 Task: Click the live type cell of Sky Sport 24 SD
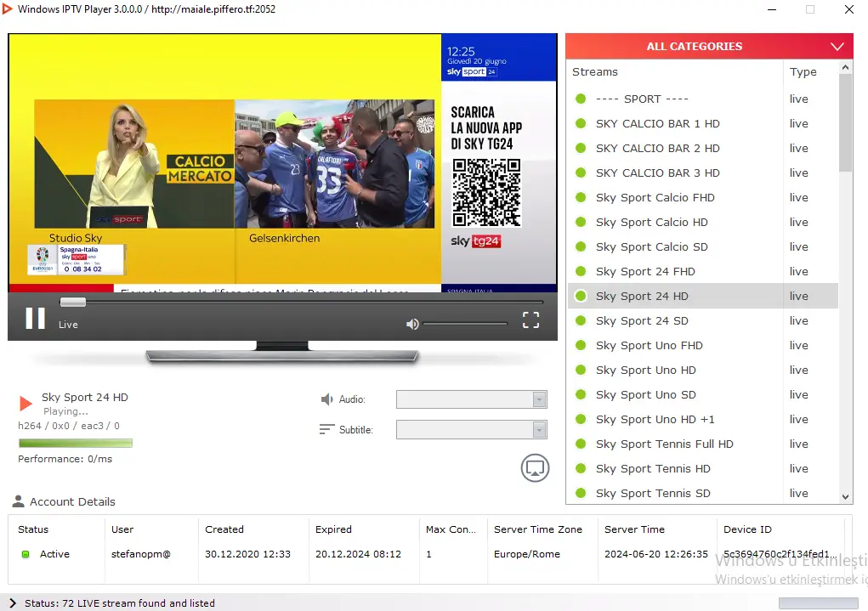point(799,320)
